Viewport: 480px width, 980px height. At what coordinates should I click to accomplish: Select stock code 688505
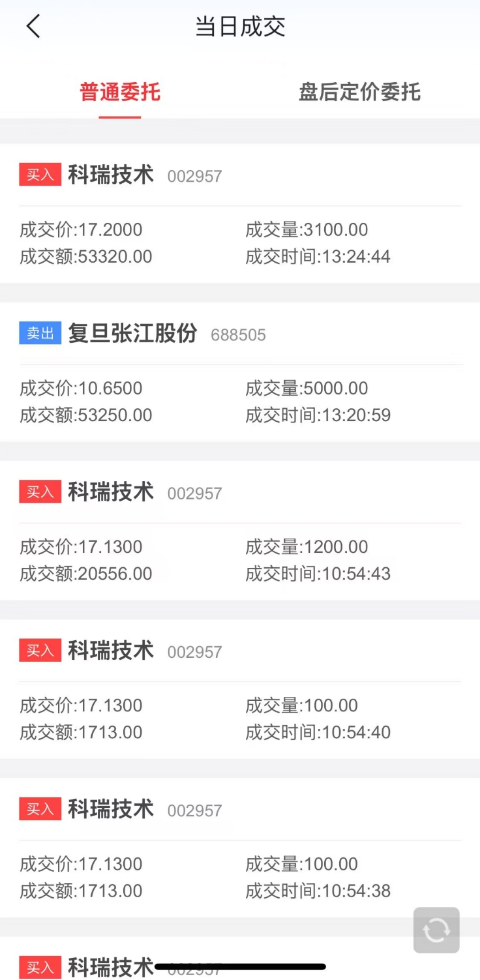[x=238, y=335]
